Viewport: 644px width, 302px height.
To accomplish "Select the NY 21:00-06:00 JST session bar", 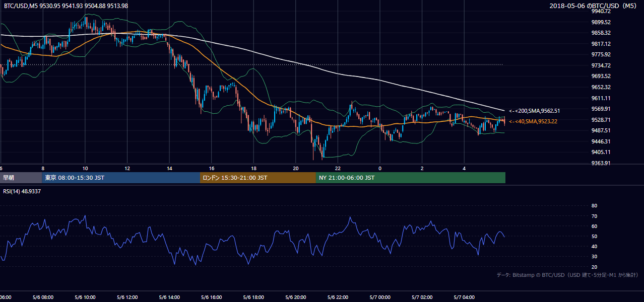I will pos(411,178).
